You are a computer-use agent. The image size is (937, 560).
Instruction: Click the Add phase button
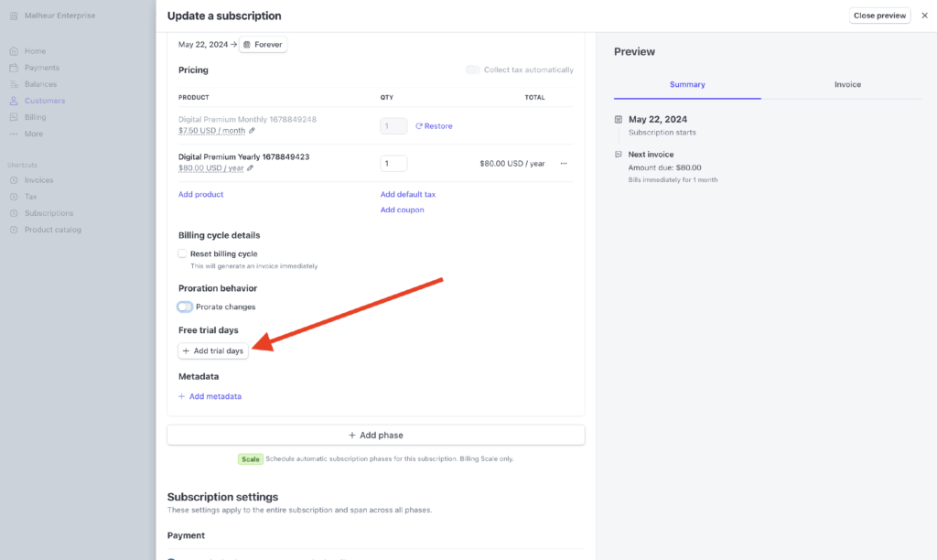pyautogui.click(x=375, y=435)
